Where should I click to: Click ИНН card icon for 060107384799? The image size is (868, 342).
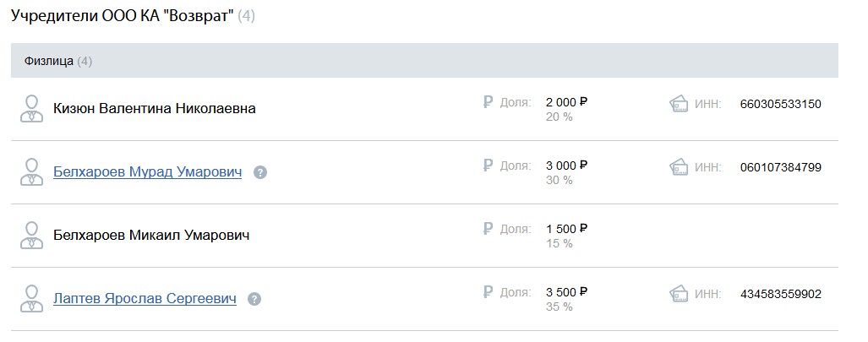679,166
